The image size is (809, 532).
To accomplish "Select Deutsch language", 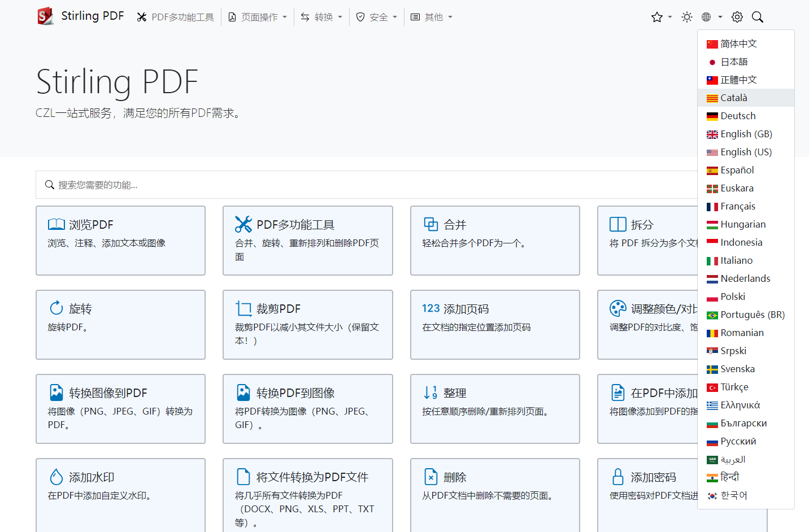I will 746,116.
